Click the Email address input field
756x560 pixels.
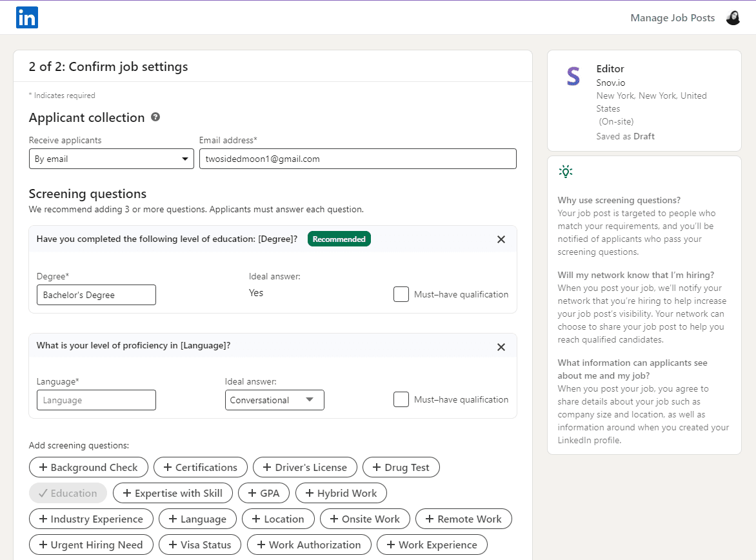357,159
